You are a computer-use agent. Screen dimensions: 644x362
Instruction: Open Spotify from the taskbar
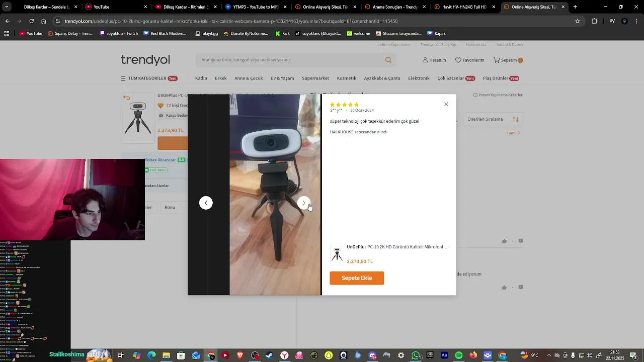click(x=459, y=355)
